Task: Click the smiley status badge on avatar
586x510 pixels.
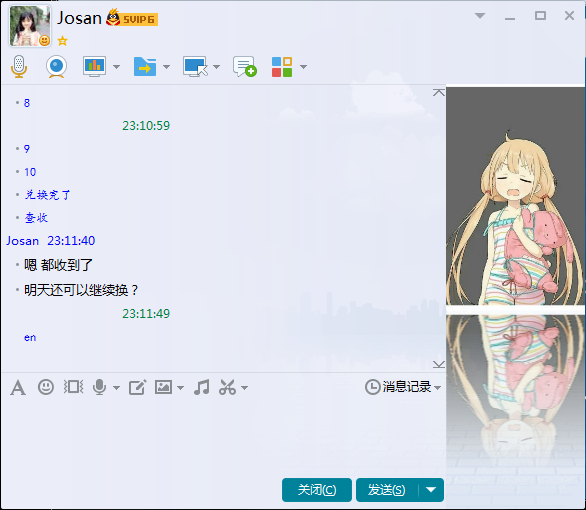Action: click(44, 40)
